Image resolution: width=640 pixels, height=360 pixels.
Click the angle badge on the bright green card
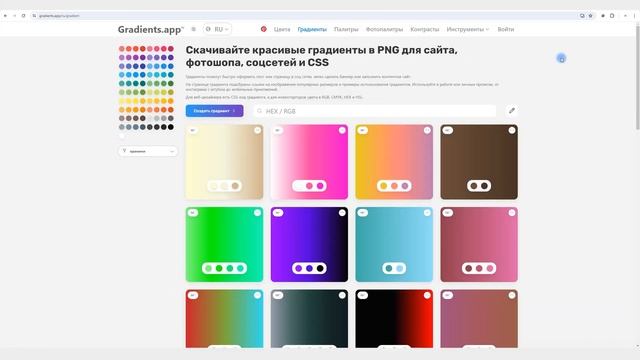tap(193, 213)
